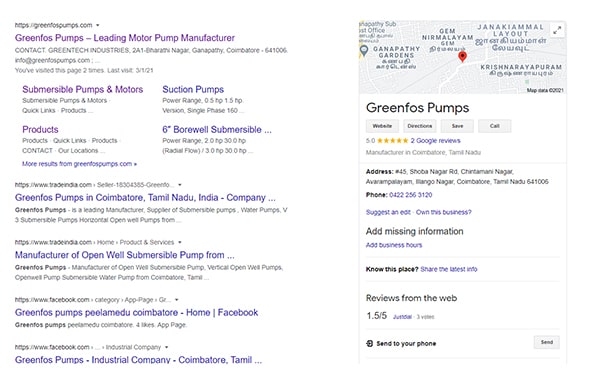This screenshot has width=602, height=381.
Task: Open the 2 Google reviews link
Action: click(435, 141)
